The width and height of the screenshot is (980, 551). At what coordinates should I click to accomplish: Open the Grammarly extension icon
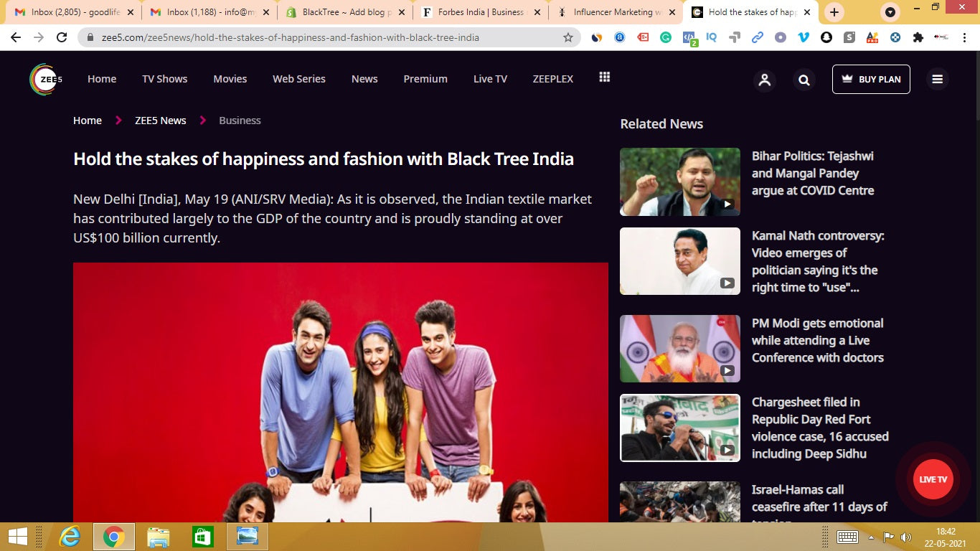point(666,37)
